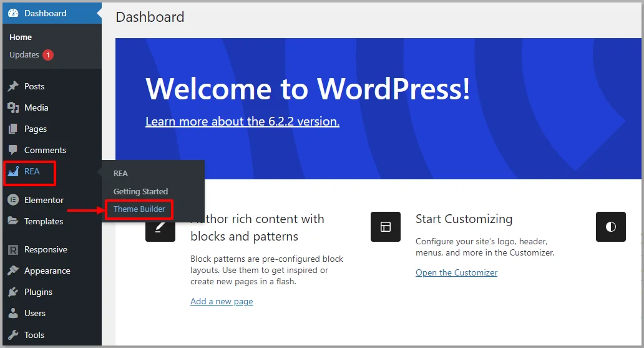The height and width of the screenshot is (348, 644).
Task: Click the Templates folder icon
Action: [x=13, y=221]
